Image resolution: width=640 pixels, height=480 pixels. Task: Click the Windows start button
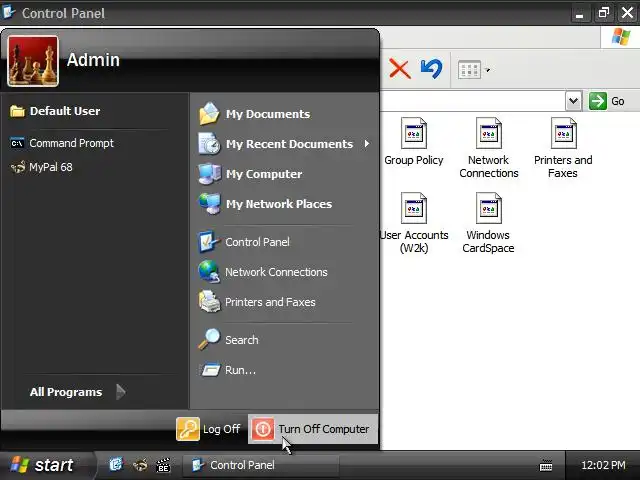[43, 465]
